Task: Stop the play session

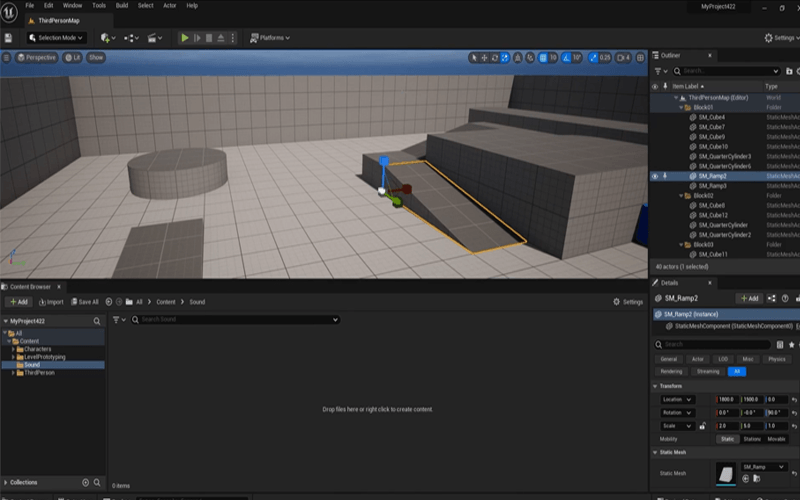Action: point(209,38)
